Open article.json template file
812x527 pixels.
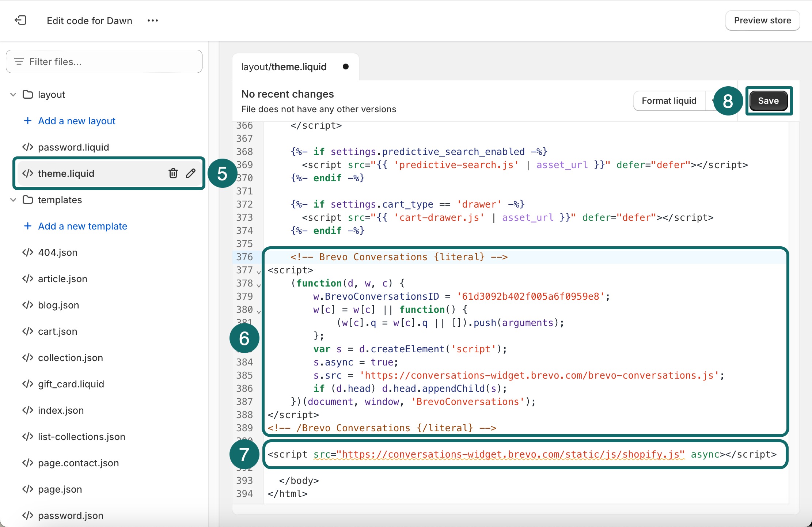[x=62, y=279]
